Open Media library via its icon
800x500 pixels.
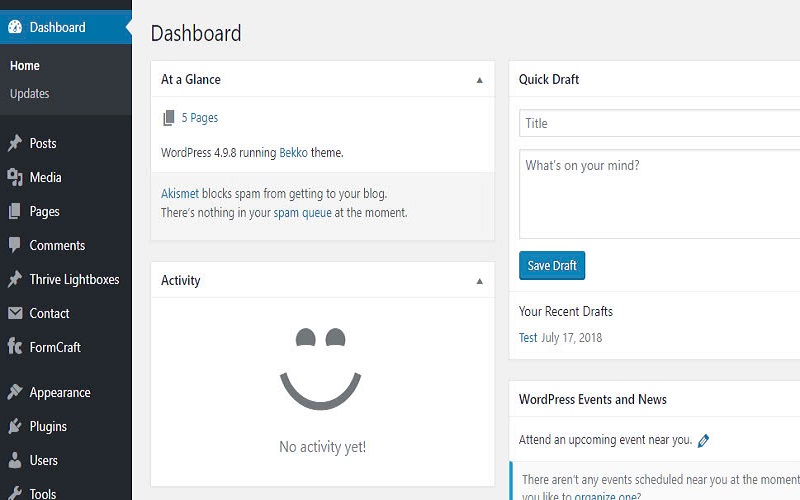click(15, 177)
